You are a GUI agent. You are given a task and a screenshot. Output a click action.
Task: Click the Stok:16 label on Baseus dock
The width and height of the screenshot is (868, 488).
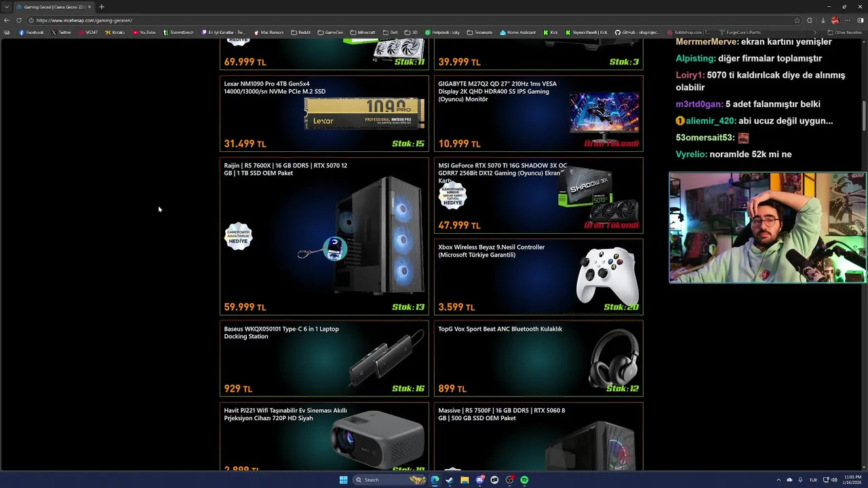click(x=408, y=389)
